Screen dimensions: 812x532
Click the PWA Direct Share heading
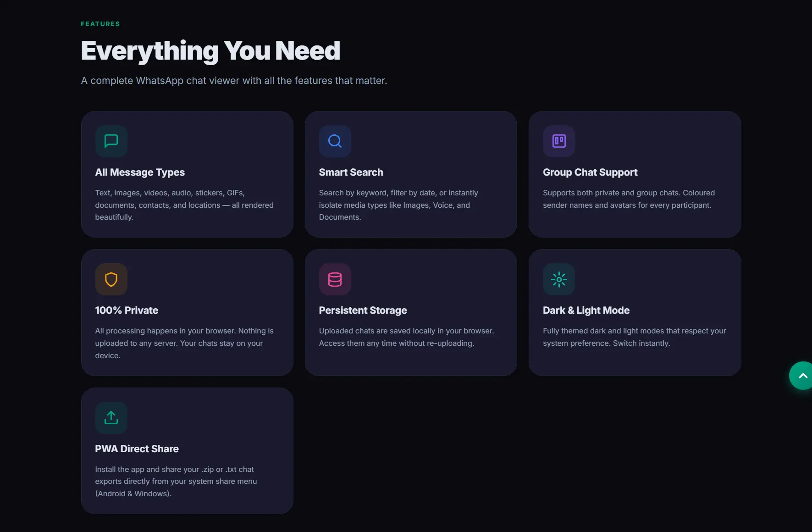(137, 449)
